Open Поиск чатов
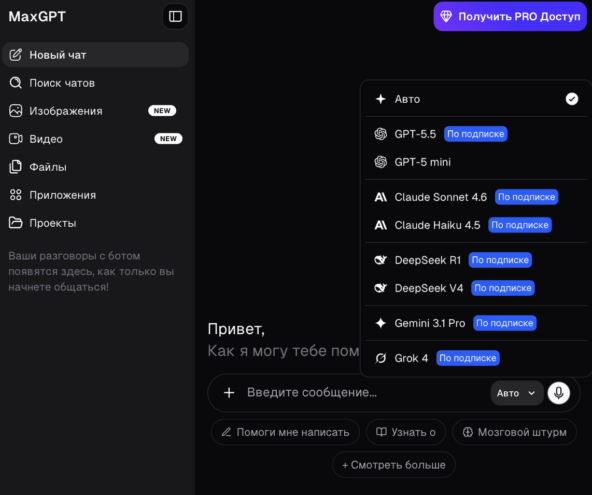This screenshot has height=495, width=592. (96, 83)
